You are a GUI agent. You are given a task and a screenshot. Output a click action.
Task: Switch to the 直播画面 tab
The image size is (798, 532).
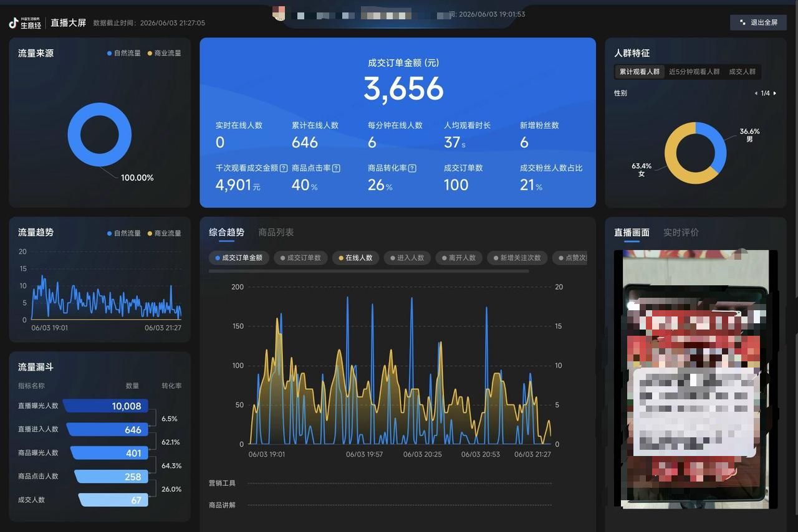632,232
